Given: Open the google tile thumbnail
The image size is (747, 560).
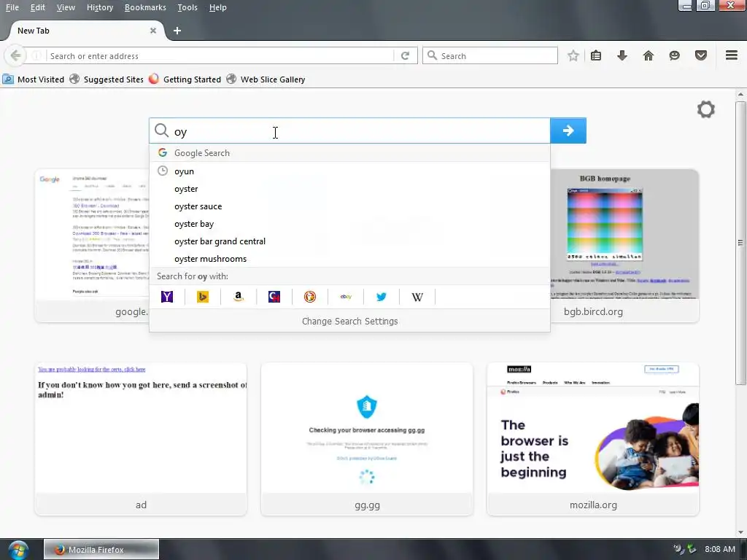Looking at the screenshot, I should pyautogui.click(x=92, y=245).
